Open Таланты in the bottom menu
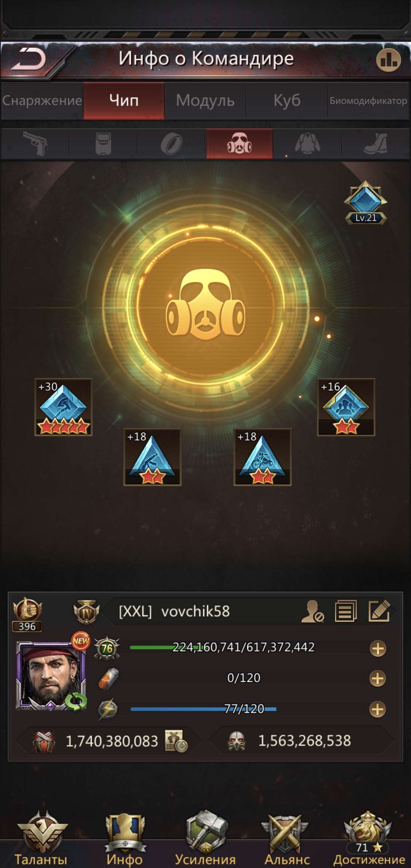This screenshot has width=411, height=868. (x=41, y=840)
